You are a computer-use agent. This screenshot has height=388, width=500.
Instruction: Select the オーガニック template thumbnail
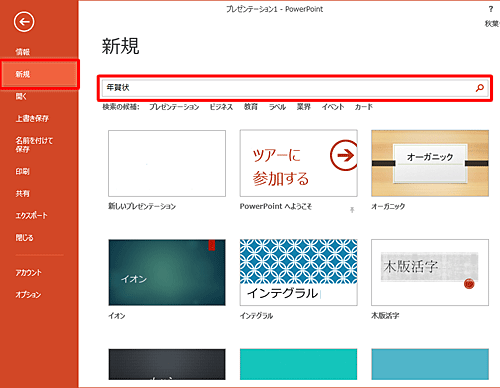(x=430, y=163)
